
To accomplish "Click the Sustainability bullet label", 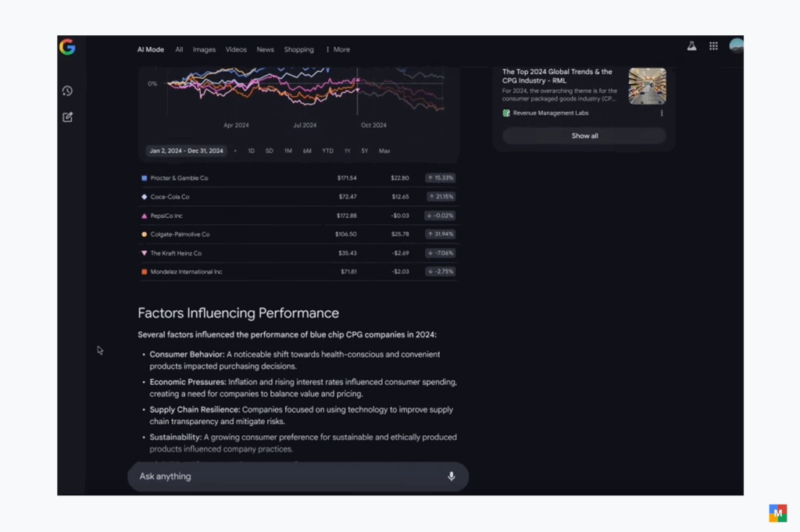I will pos(176,437).
